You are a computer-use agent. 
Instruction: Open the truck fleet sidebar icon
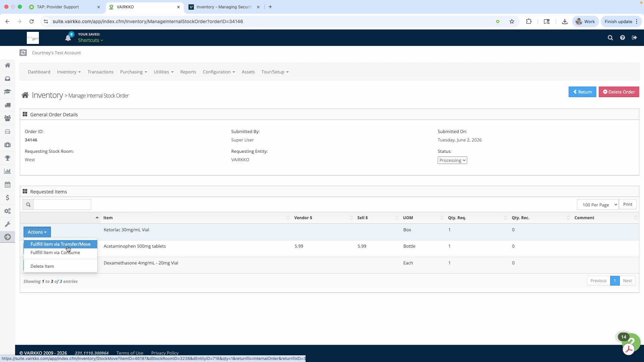[7, 105]
